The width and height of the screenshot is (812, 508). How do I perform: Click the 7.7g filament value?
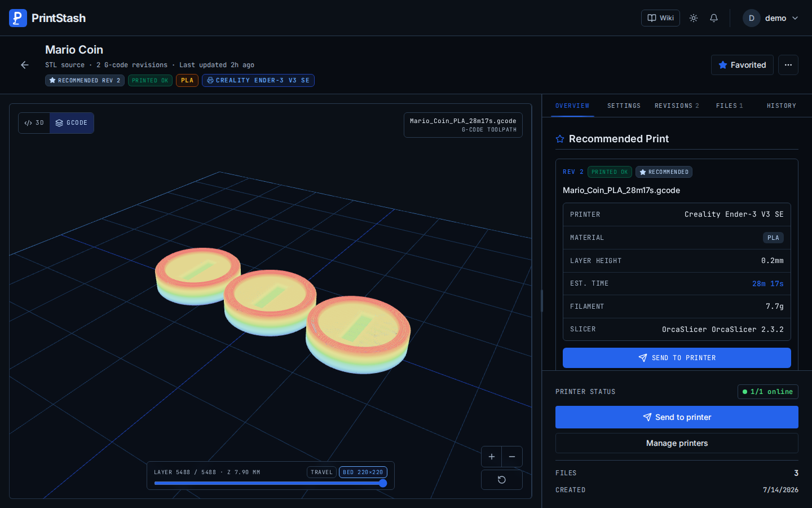point(775,306)
